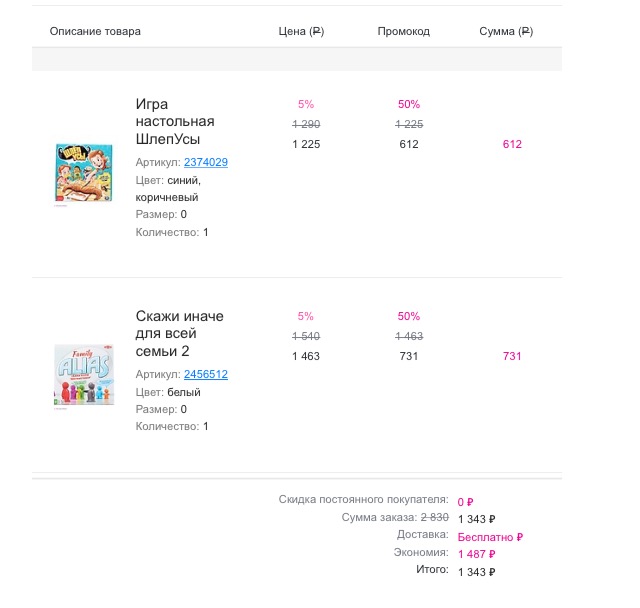The image size is (640, 608).
Task: Click the pink 612 sum for ШлепУсы
Action: point(512,144)
